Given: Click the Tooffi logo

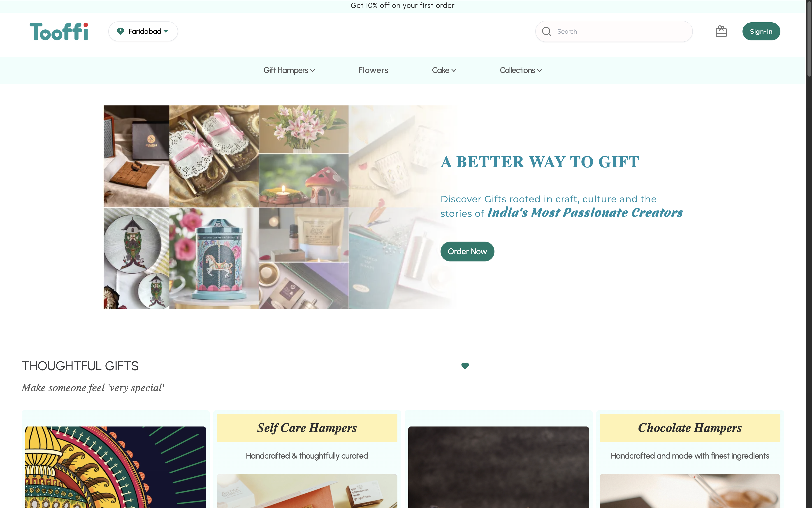Looking at the screenshot, I should pyautogui.click(x=59, y=32).
